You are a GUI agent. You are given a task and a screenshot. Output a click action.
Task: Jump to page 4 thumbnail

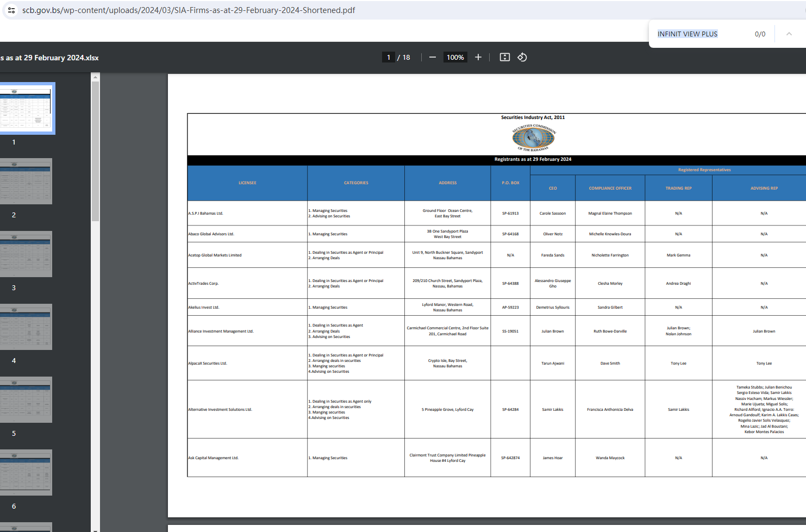[26, 327]
